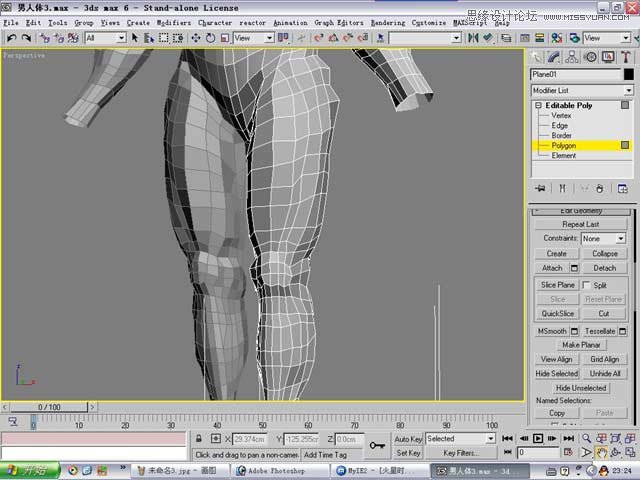This screenshot has height=480, width=640.
Task: Click the Configure Modifier Sets icon
Action: (x=625, y=188)
